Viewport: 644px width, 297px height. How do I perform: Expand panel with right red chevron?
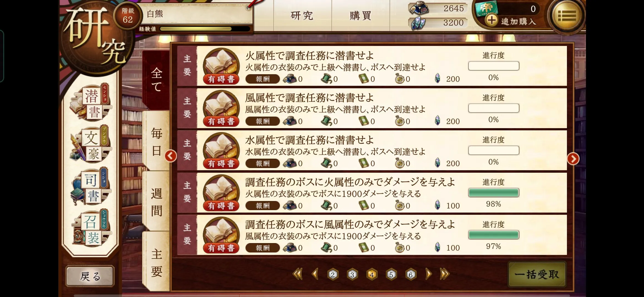point(573,159)
